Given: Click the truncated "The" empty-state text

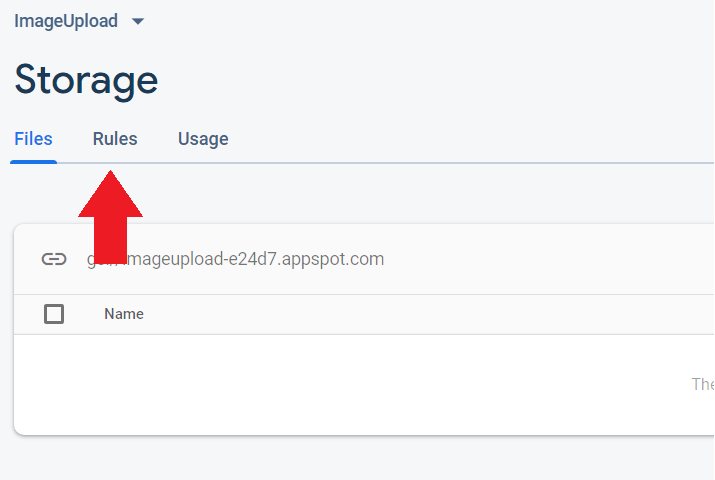Looking at the screenshot, I should tap(703, 384).
